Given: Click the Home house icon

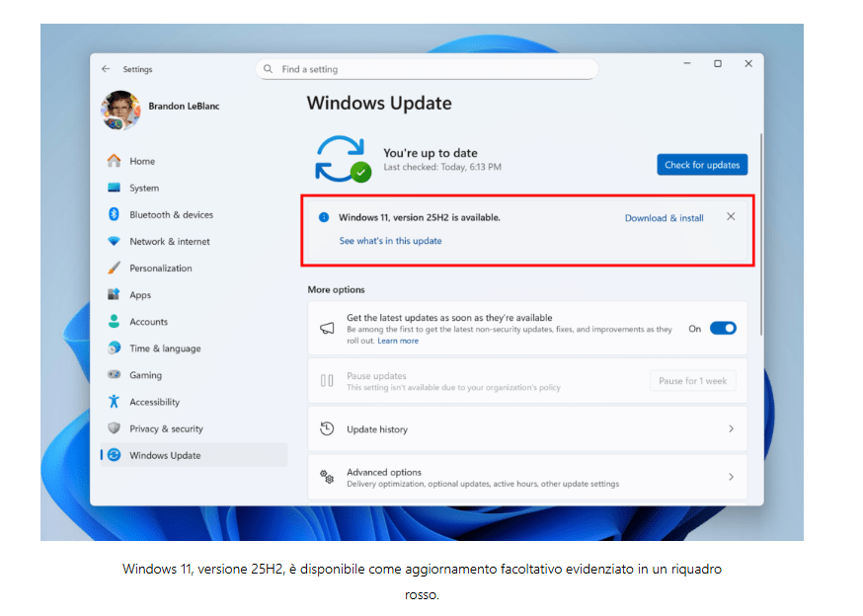Looking at the screenshot, I should point(114,161).
